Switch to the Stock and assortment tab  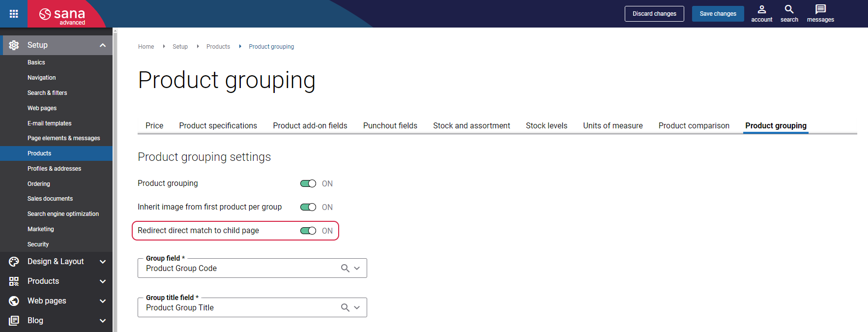471,125
